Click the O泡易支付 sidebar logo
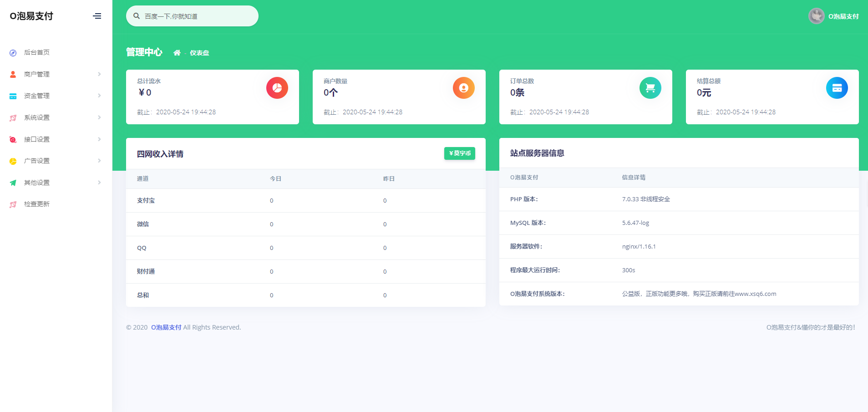This screenshot has width=868, height=412. click(31, 16)
